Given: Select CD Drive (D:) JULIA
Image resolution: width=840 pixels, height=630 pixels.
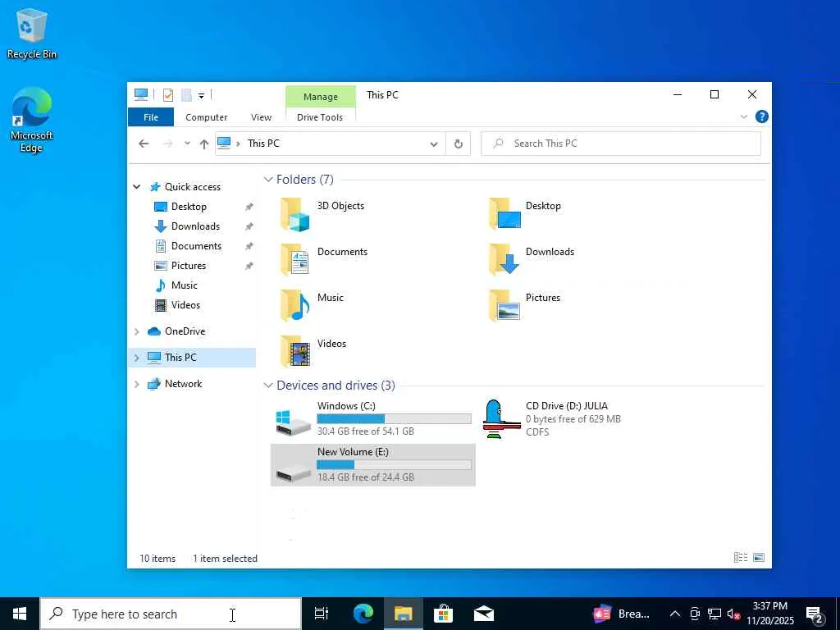Looking at the screenshot, I should 552,418.
